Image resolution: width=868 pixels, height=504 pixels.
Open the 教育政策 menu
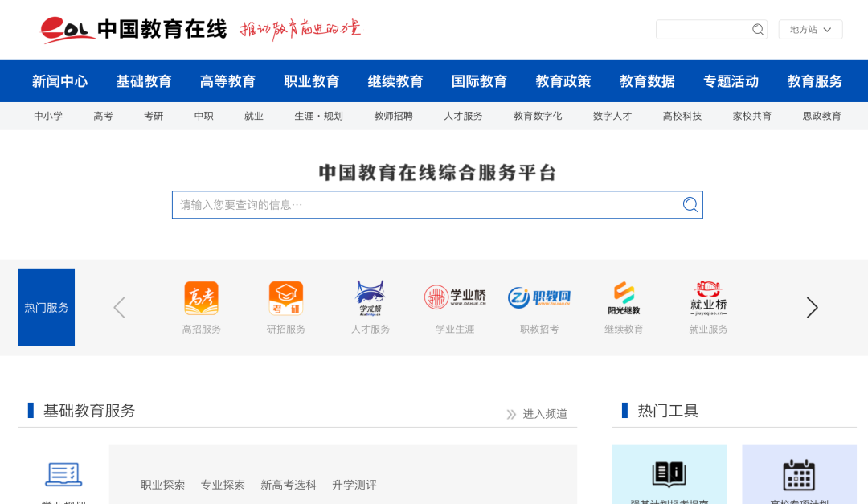(x=563, y=81)
